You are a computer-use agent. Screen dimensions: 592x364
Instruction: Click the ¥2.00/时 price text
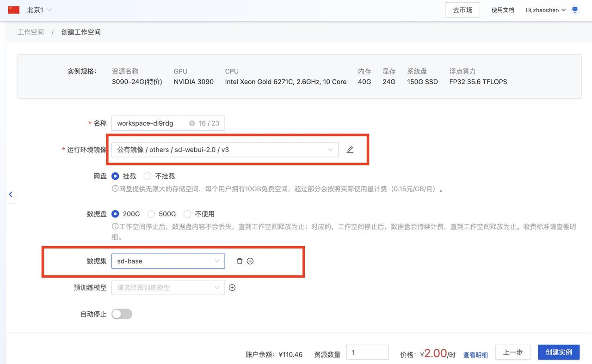click(x=438, y=353)
